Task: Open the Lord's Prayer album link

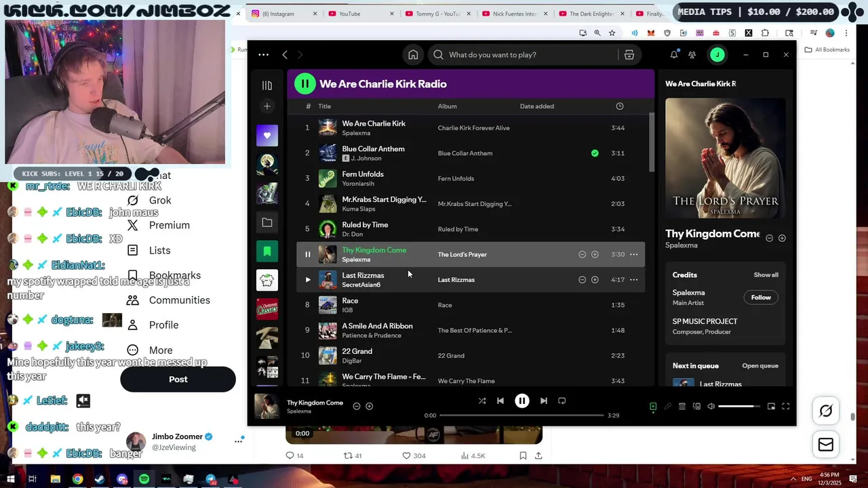Action: 462,255
